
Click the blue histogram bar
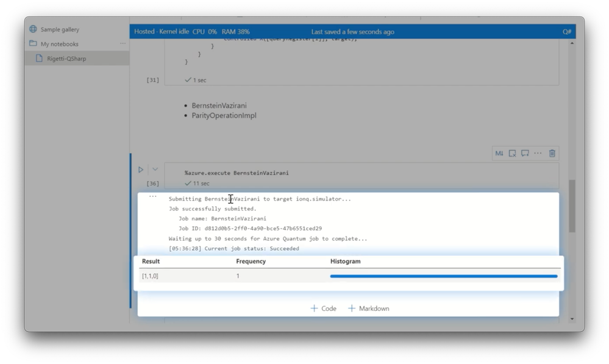[444, 276]
